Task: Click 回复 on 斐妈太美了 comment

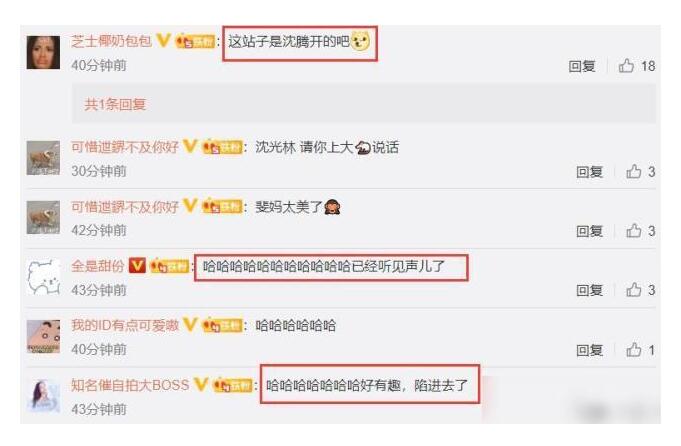Action: [x=589, y=231]
